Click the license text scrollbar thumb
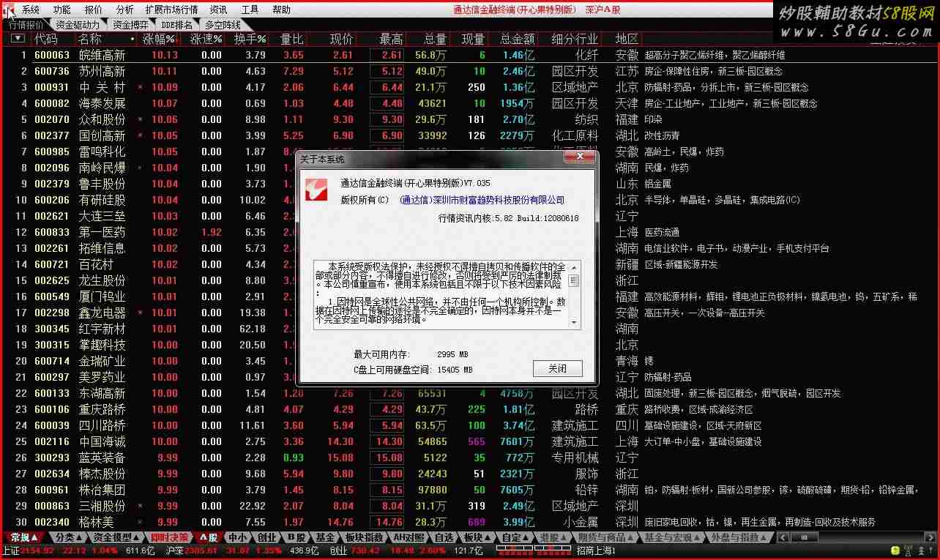The height and width of the screenshot is (560, 940). point(574,280)
